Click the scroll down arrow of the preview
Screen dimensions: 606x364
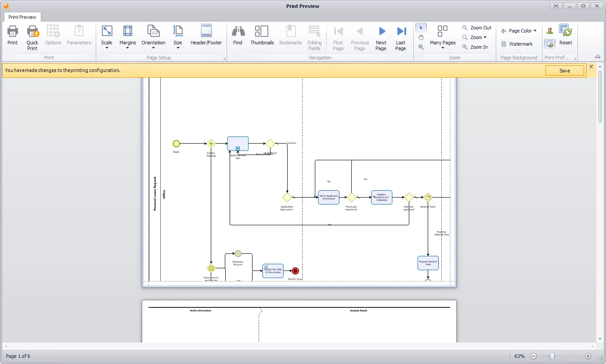[x=600, y=339]
